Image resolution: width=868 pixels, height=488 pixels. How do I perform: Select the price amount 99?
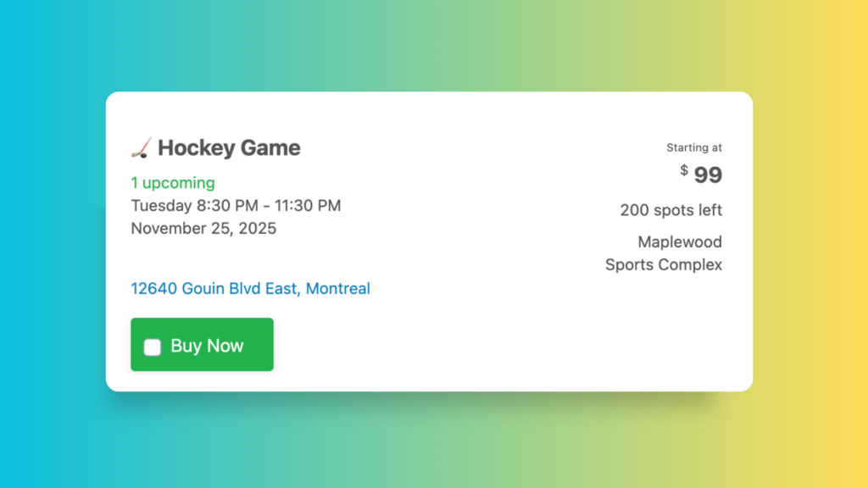[x=708, y=175]
